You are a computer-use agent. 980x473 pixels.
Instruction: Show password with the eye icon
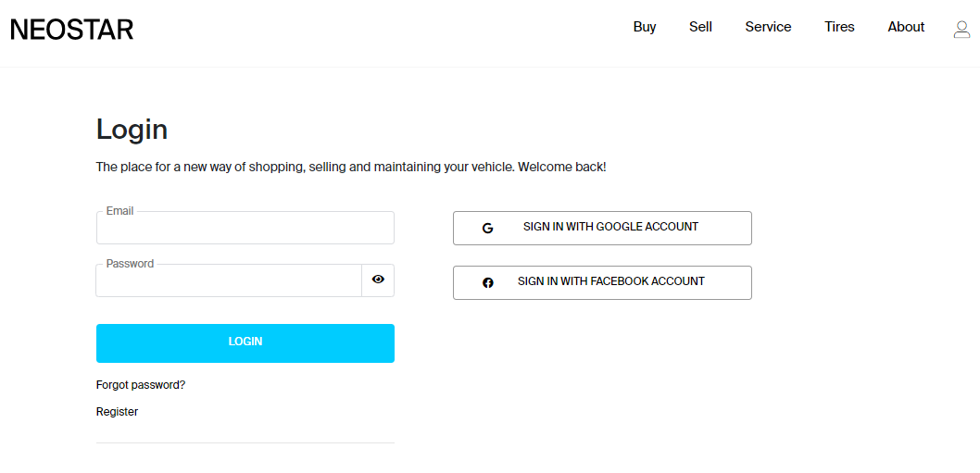point(378,280)
